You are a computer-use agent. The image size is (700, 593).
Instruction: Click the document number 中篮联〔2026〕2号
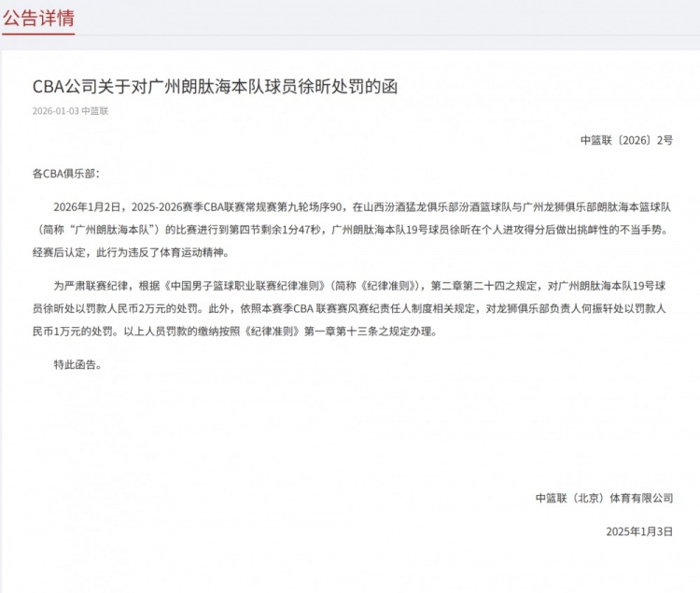click(x=626, y=140)
